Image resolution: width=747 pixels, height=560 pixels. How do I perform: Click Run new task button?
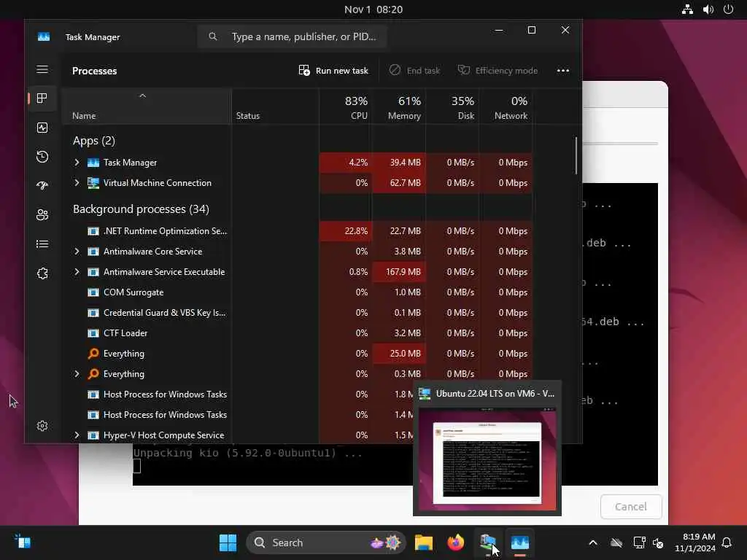point(333,71)
